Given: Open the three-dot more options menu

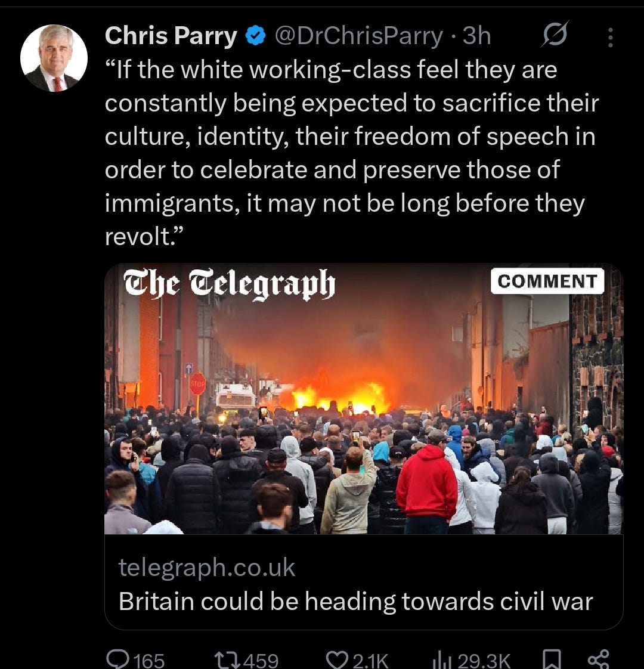Looking at the screenshot, I should 610,38.
